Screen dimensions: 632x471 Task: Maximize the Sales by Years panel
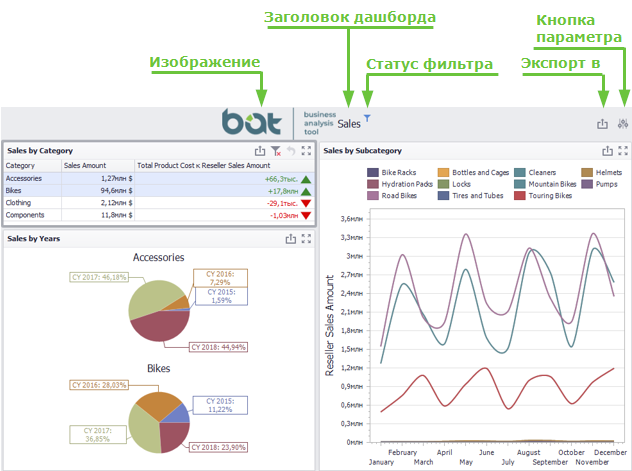[306, 239]
